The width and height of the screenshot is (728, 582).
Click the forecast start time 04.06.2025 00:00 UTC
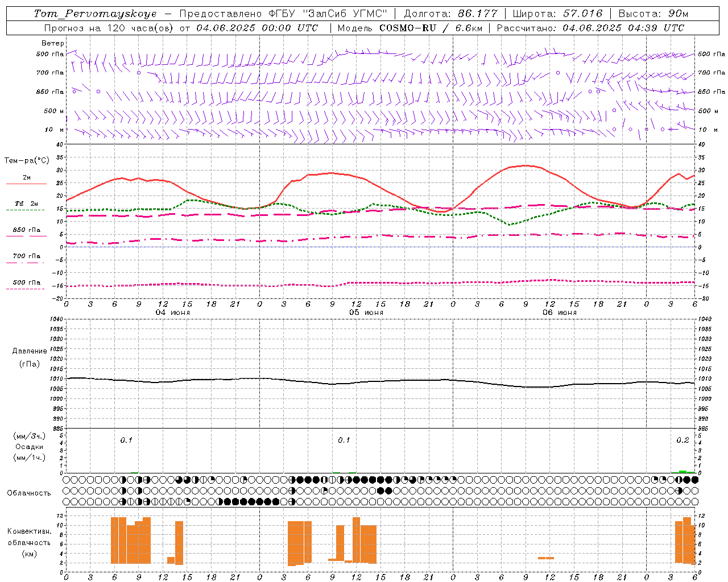pyautogui.click(x=257, y=28)
